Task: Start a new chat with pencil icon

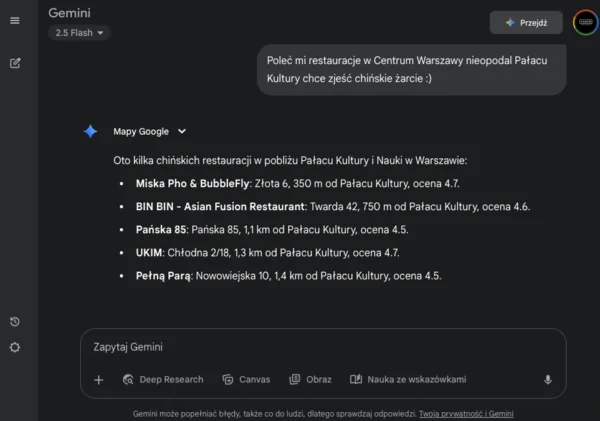Action: [15, 63]
